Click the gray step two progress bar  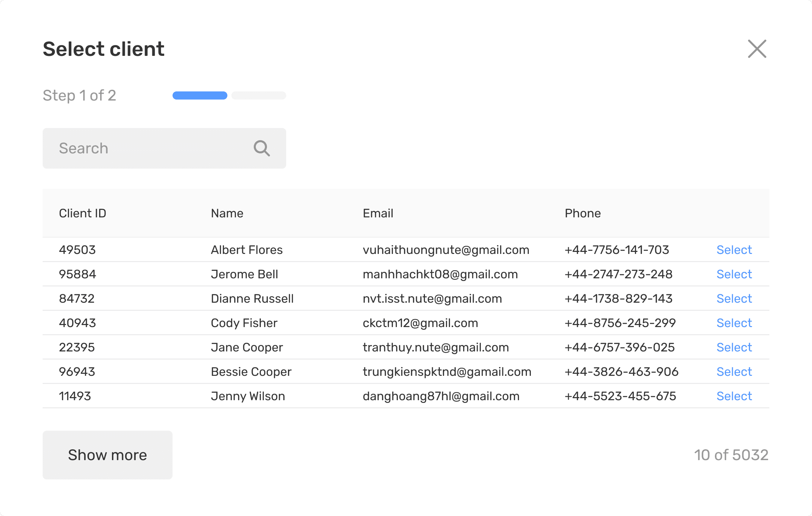tap(259, 95)
